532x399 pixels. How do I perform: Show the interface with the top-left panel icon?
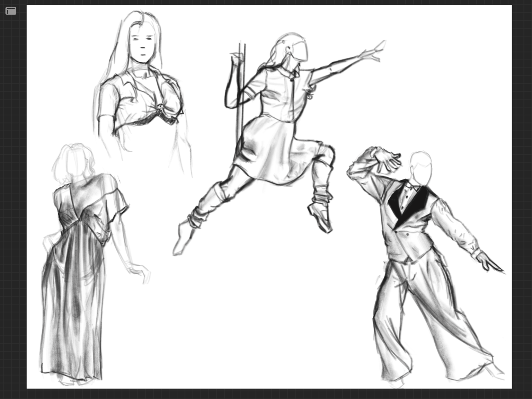coord(11,11)
